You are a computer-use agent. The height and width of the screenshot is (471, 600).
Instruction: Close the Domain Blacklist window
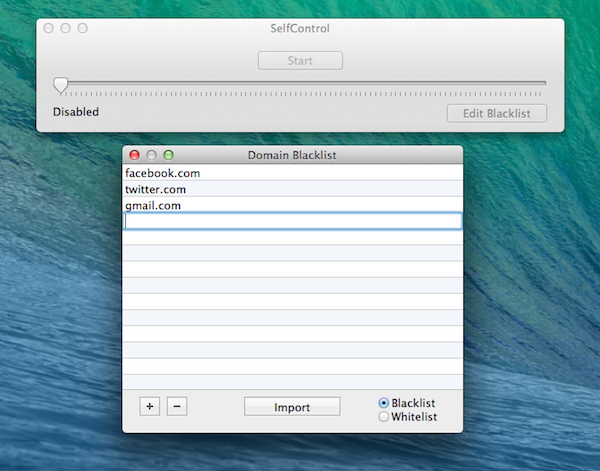click(x=134, y=155)
